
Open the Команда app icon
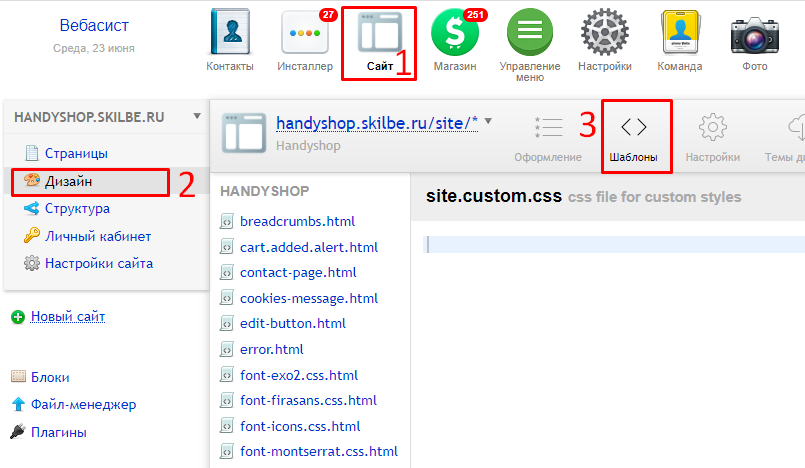(680, 37)
